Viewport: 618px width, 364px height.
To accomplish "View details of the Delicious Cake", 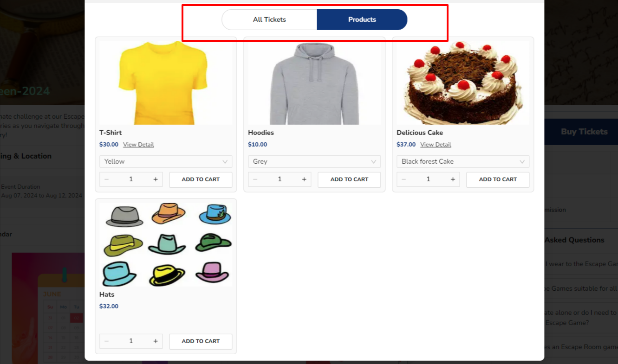I will 436,145.
